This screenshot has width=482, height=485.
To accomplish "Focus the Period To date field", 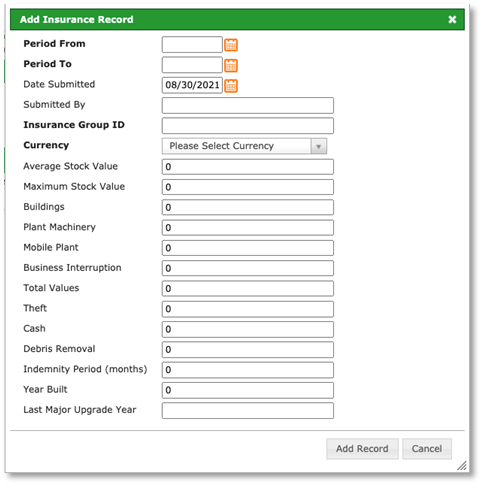I will point(192,65).
